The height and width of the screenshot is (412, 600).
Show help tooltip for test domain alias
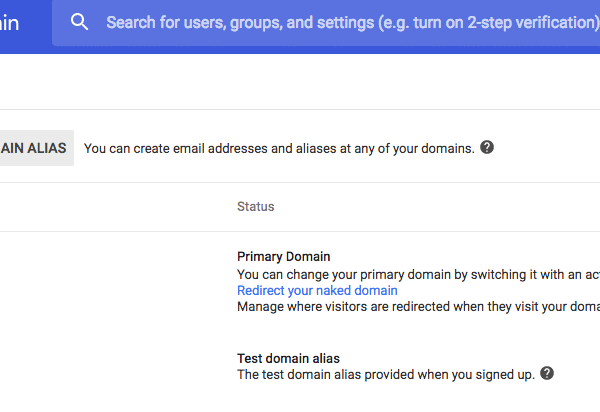pyautogui.click(x=546, y=373)
